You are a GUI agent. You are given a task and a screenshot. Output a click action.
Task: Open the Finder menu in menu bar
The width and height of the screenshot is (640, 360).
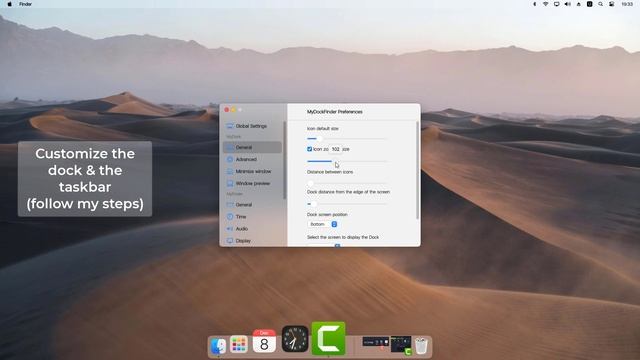coord(25,4)
